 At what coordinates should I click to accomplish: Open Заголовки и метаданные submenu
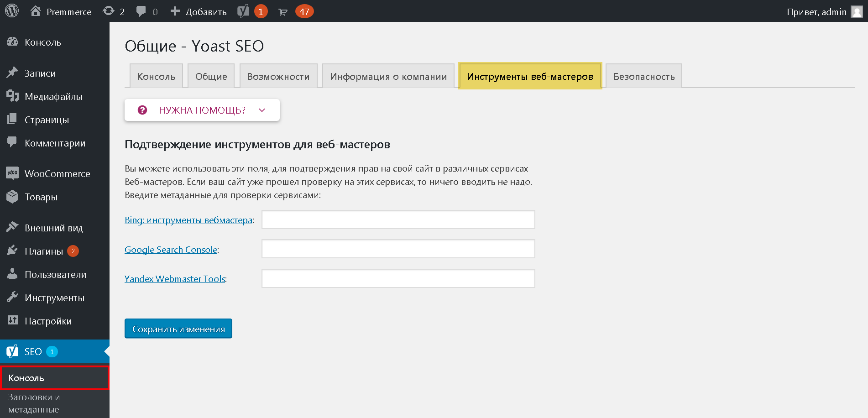coord(34,403)
